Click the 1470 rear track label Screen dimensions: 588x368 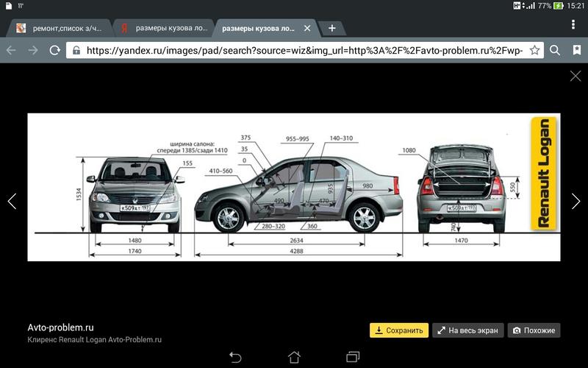pos(462,241)
